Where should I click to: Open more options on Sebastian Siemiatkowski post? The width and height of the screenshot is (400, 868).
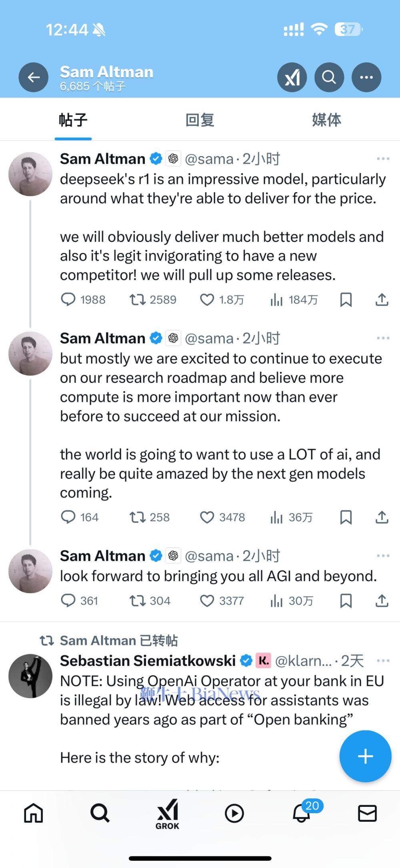point(383,661)
